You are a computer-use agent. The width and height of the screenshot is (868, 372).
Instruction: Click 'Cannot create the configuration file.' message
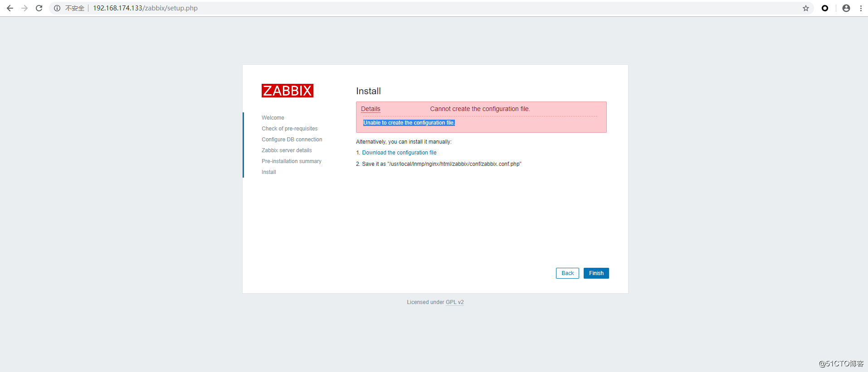pos(480,109)
